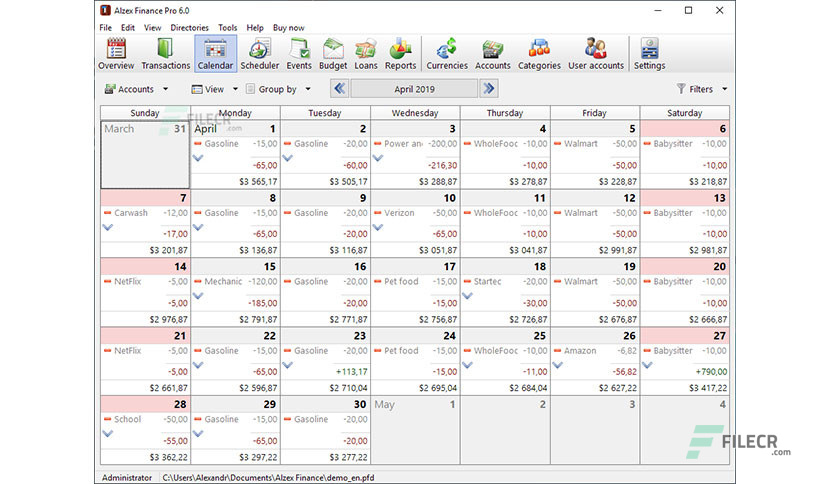
Task: Click the April 2019 month field
Action: pyautogui.click(x=414, y=89)
